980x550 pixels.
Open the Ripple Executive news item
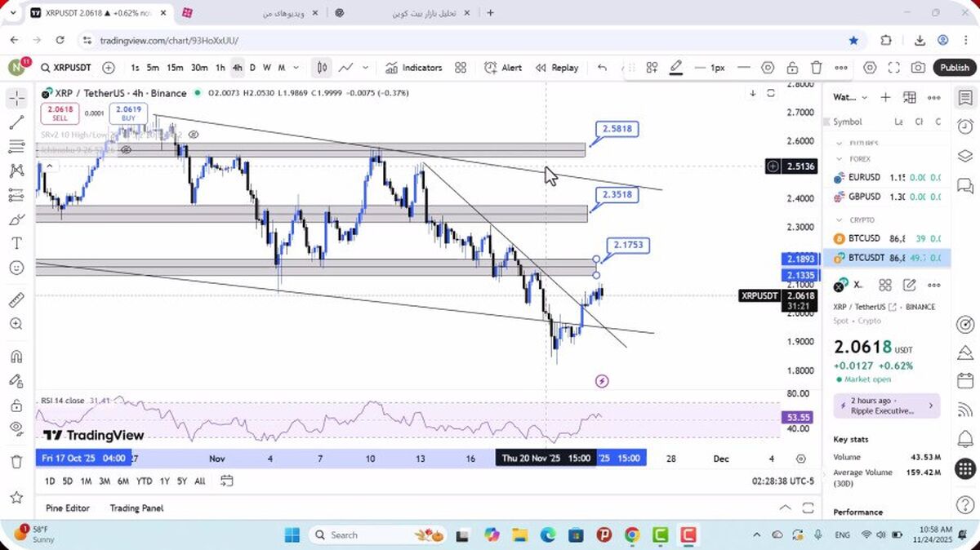coord(887,406)
